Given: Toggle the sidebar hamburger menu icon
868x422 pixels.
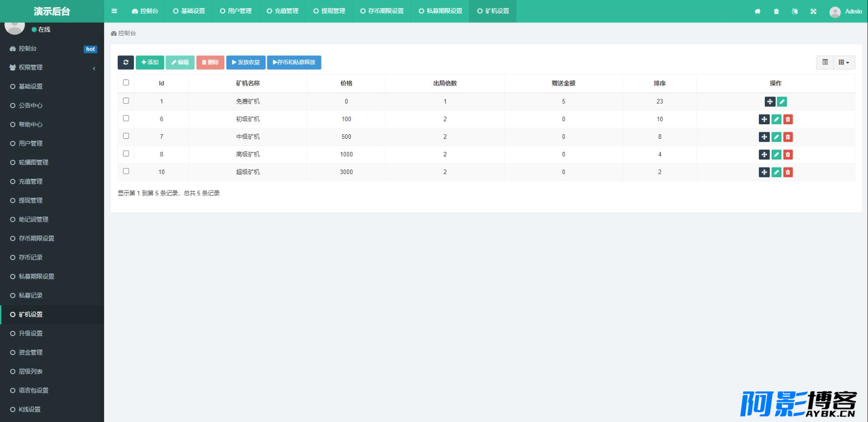Looking at the screenshot, I should 114,11.
